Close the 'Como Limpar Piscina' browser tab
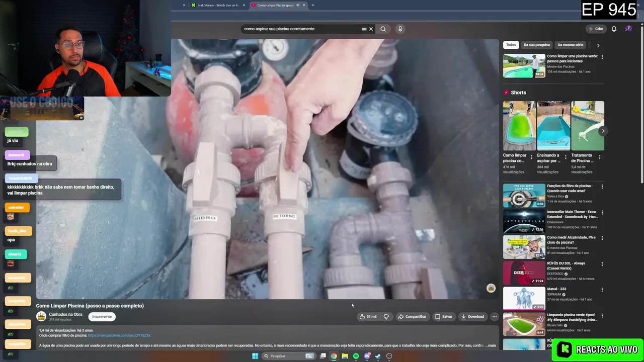This screenshot has width=644, height=362. pyautogui.click(x=304, y=5)
